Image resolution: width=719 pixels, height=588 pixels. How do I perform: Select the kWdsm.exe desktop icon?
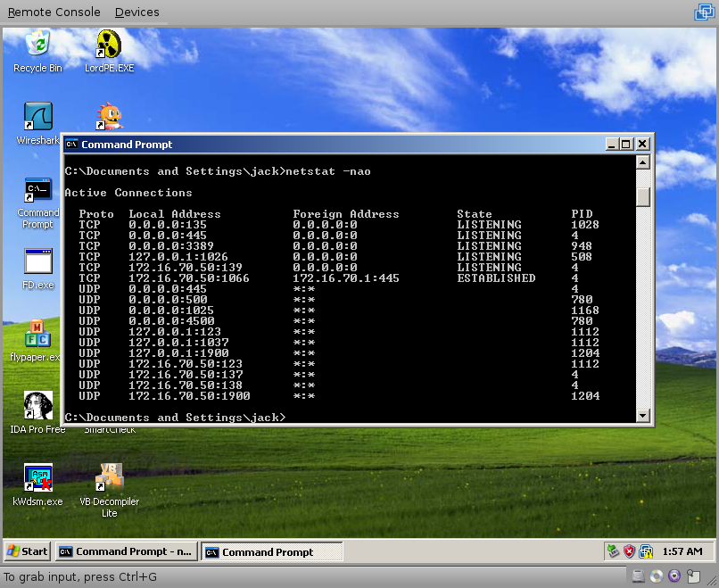(x=38, y=484)
